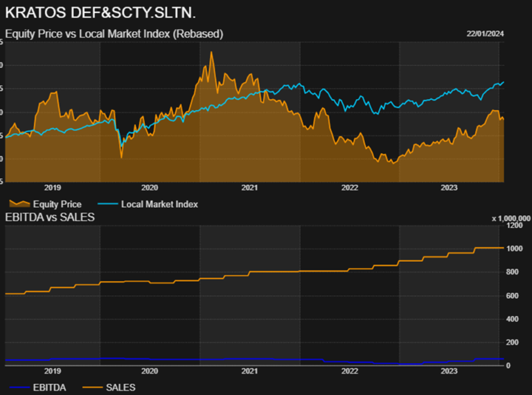Click the date 22/01/2024

pos(485,33)
